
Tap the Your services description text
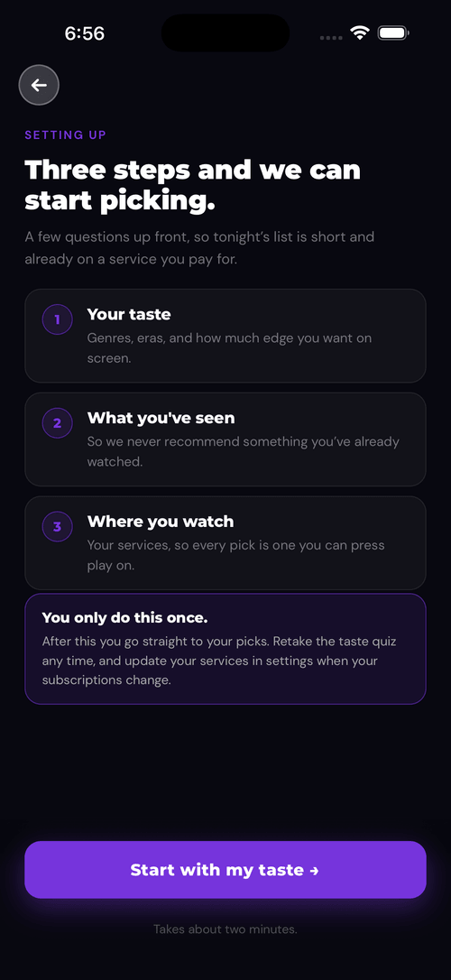coord(235,556)
